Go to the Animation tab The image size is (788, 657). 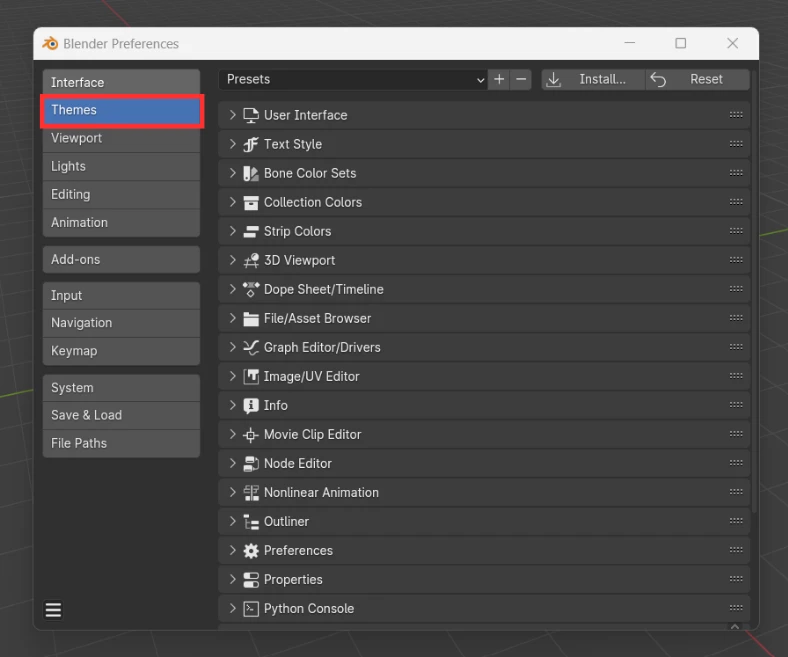tap(121, 223)
